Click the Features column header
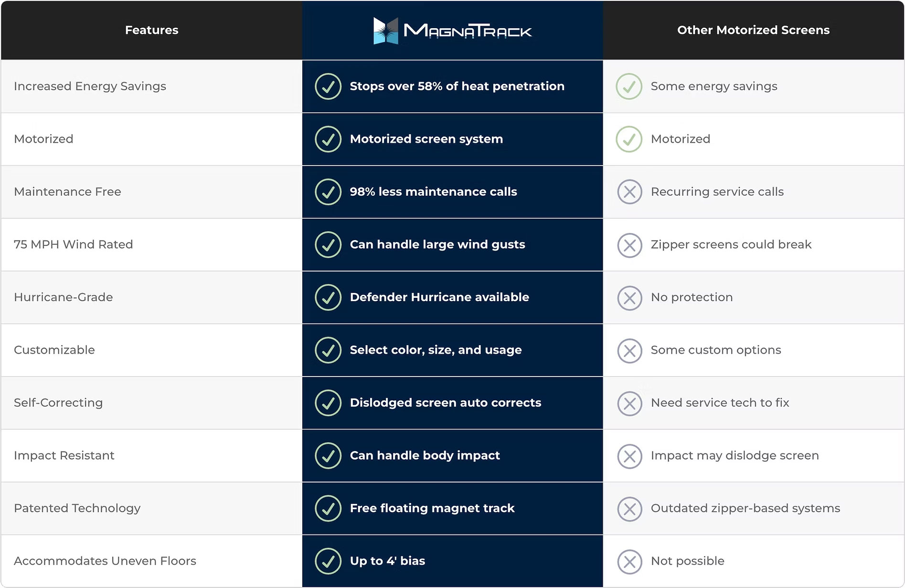Viewport: 905px width, 588px height. tap(151, 30)
